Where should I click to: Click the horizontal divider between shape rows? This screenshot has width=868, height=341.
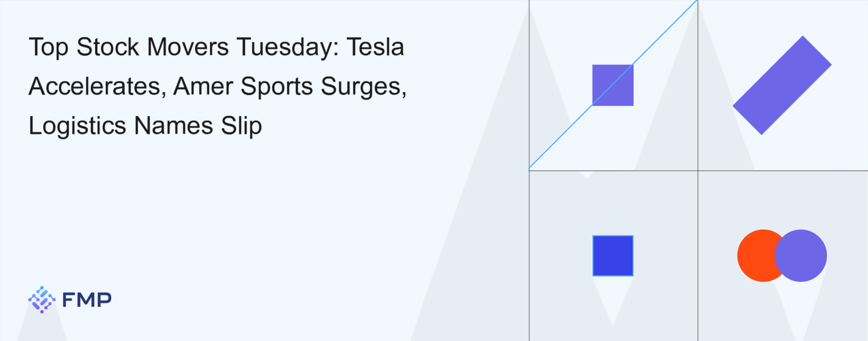(x=698, y=171)
